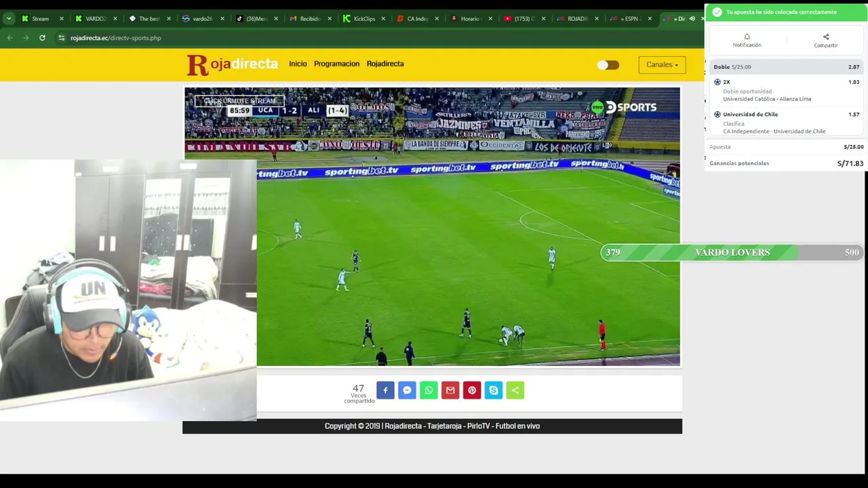Viewport: 868px width, 488px height.
Task: Switch to the CA Independiente tab
Action: pyautogui.click(x=417, y=19)
